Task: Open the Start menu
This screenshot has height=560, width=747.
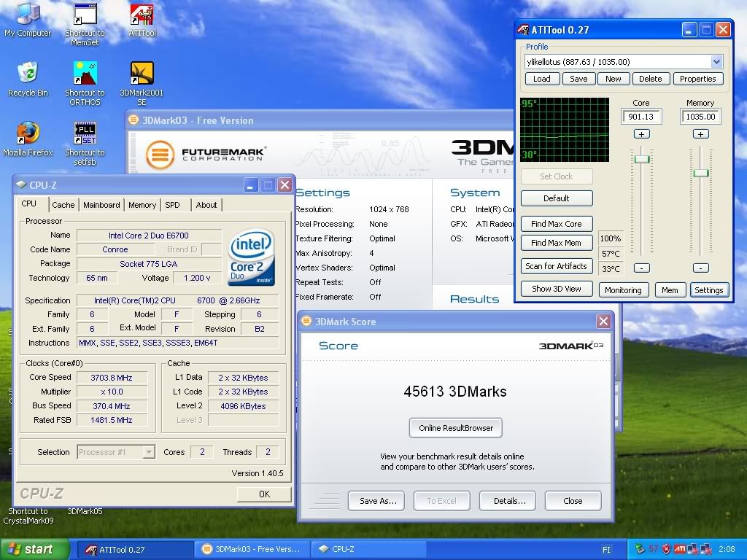Action: (35, 549)
